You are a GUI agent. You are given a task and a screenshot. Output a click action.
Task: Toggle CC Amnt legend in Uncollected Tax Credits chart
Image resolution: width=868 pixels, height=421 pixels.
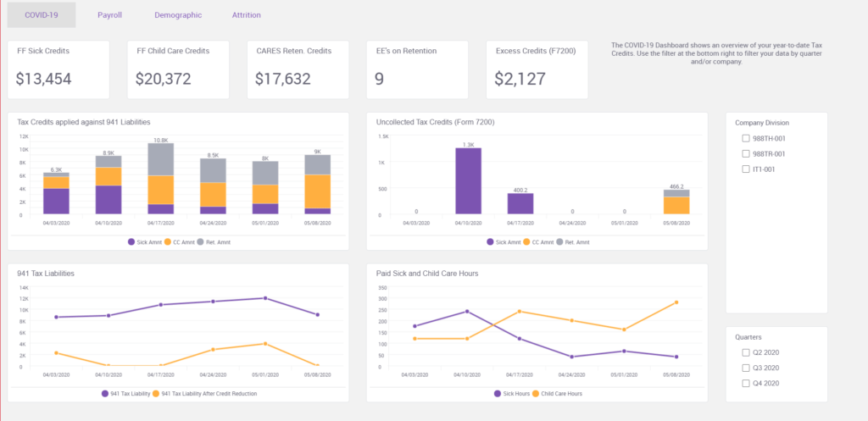point(540,242)
